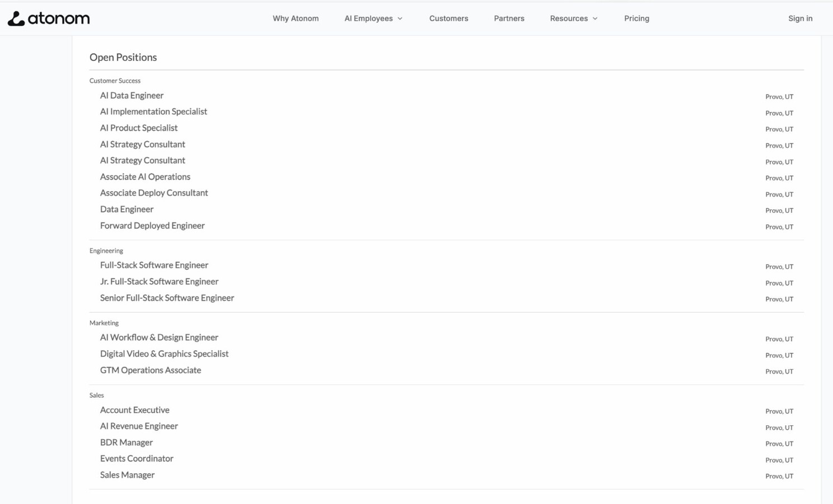The width and height of the screenshot is (833, 504).
Task: Open the Why Atonom menu item
Action: [296, 18]
